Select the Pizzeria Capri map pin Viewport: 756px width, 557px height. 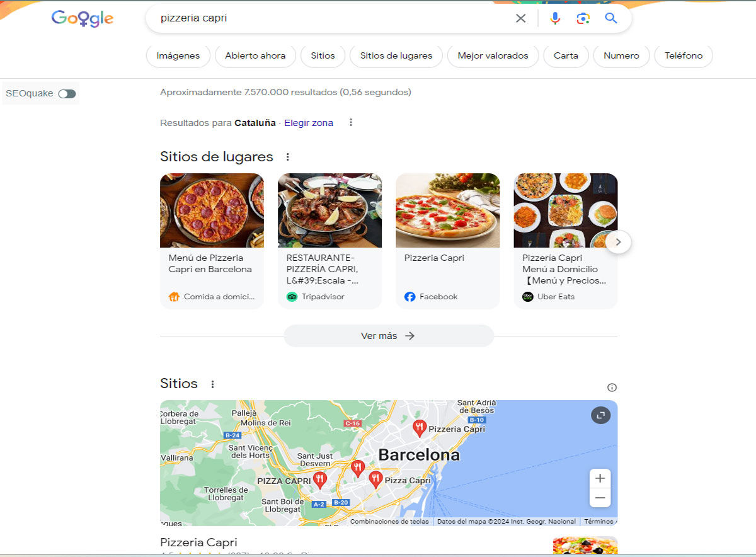pos(419,428)
